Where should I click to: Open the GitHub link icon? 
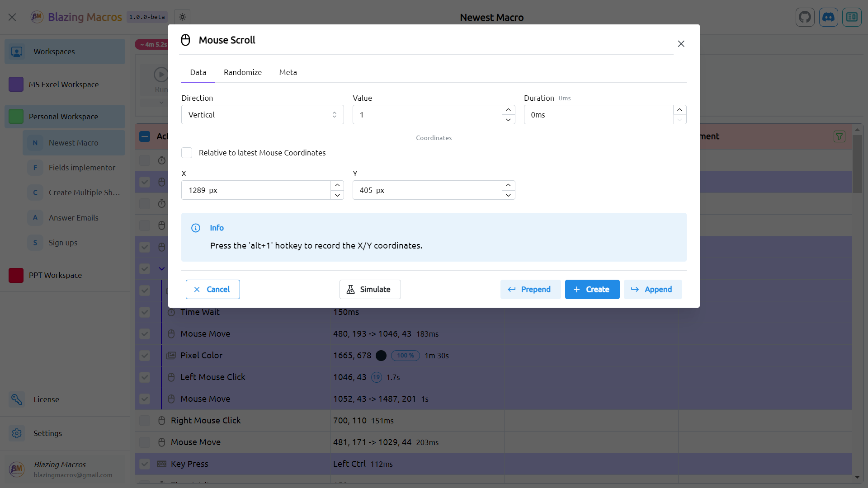(805, 17)
